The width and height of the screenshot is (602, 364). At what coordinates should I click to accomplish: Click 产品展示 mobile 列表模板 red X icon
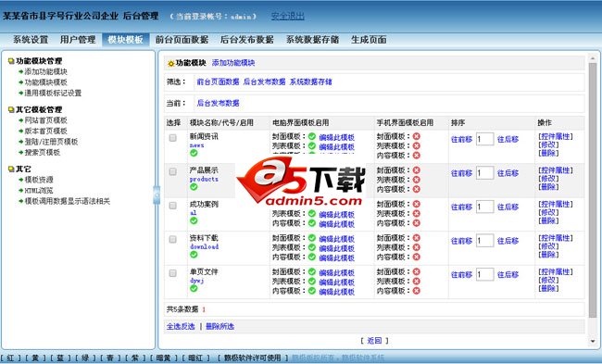click(x=417, y=180)
